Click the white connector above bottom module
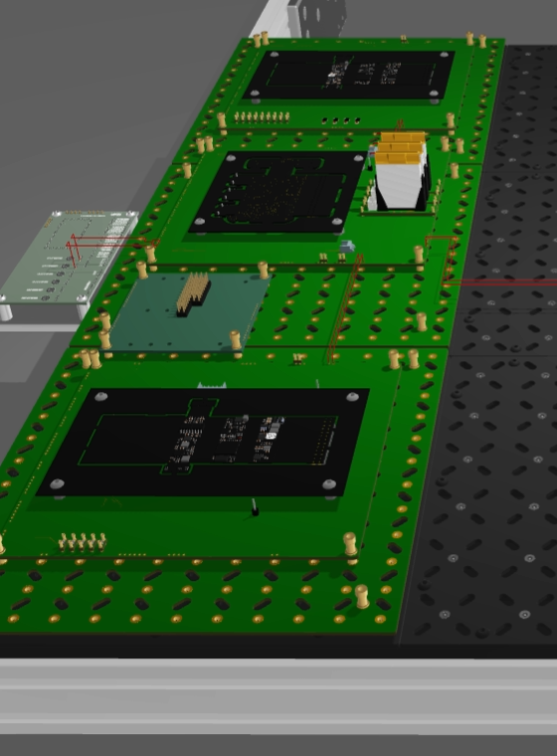 pos(212,385)
